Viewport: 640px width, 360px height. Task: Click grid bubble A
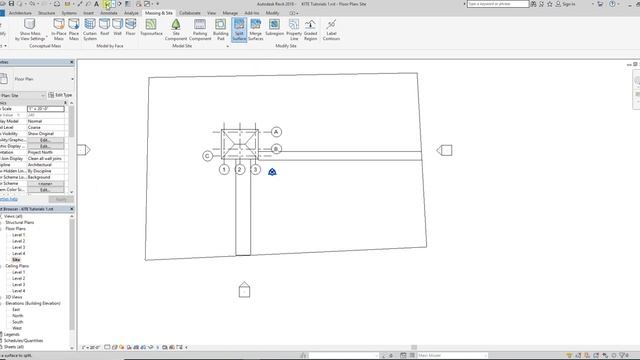click(x=276, y=132)
